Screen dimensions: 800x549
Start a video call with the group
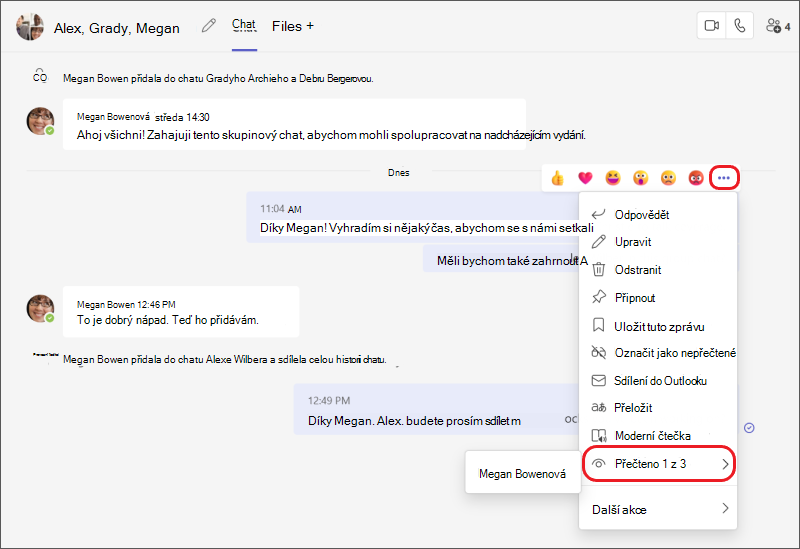point(711,26)
